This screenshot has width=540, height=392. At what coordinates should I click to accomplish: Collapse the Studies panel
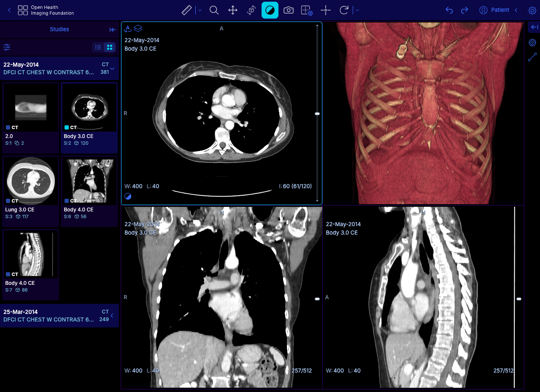(x=113, y=30)
